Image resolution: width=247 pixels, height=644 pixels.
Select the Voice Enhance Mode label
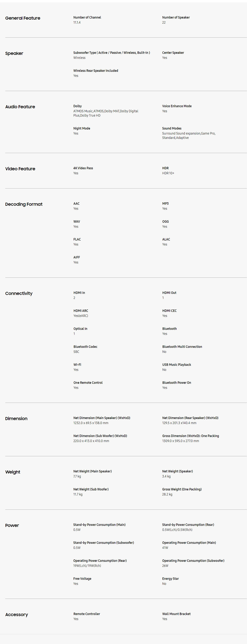(x=177, y=106)
